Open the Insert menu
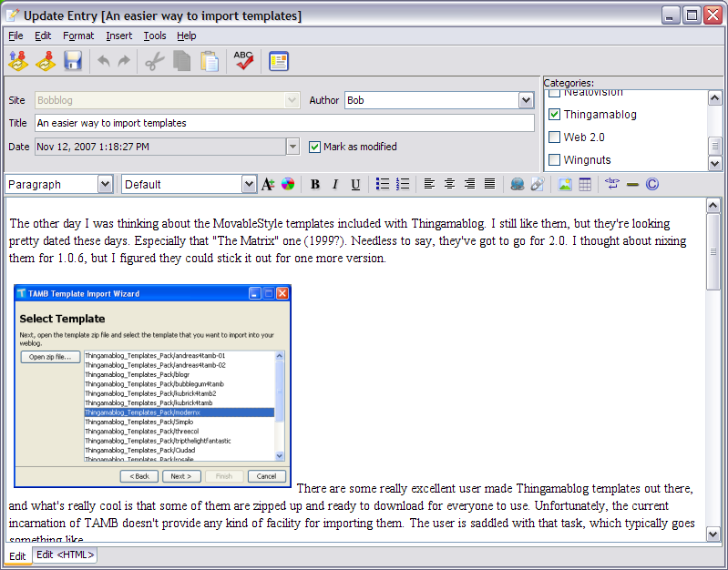Viewport: 728px width, 570px height. [x=118, y=36]
